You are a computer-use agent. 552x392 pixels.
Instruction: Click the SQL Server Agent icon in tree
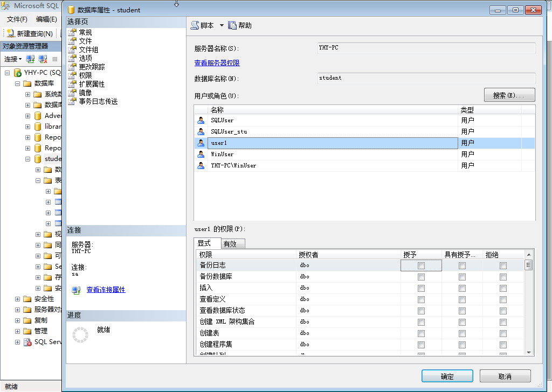click(x=27, y=342)
